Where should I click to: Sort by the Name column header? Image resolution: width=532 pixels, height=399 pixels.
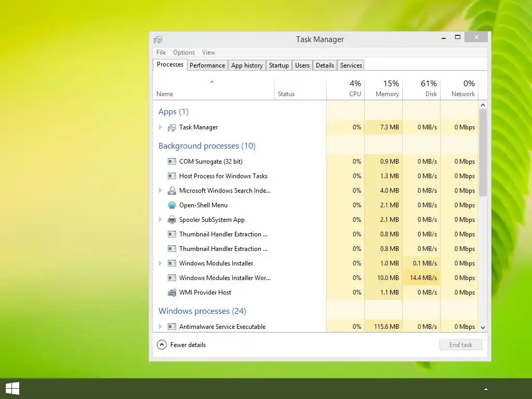coord(214,89)
